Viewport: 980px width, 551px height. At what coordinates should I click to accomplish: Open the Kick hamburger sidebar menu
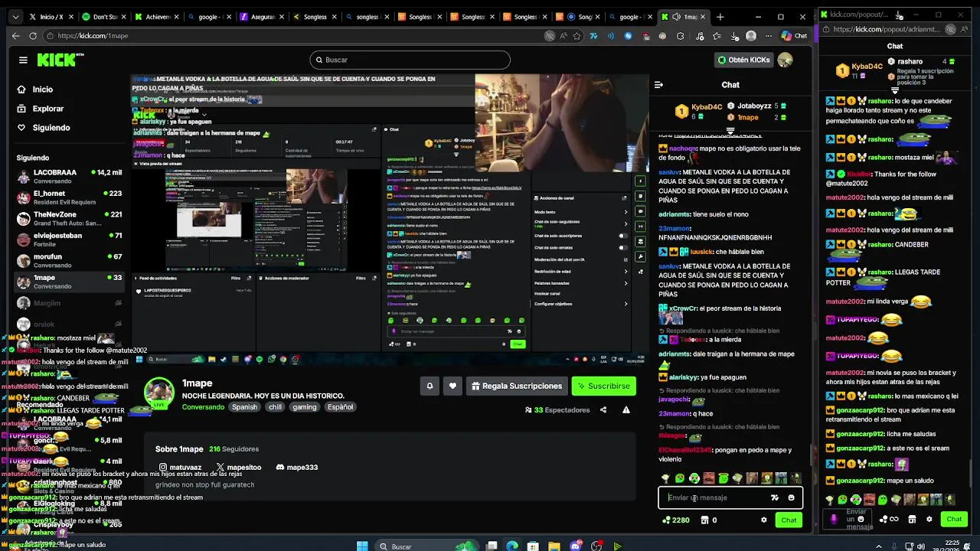pos(23,60)
